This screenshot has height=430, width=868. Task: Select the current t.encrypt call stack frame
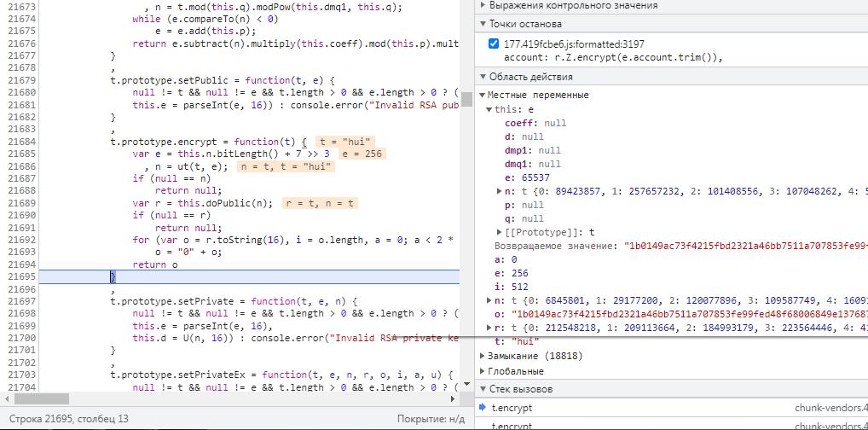(x=512, y=408)
